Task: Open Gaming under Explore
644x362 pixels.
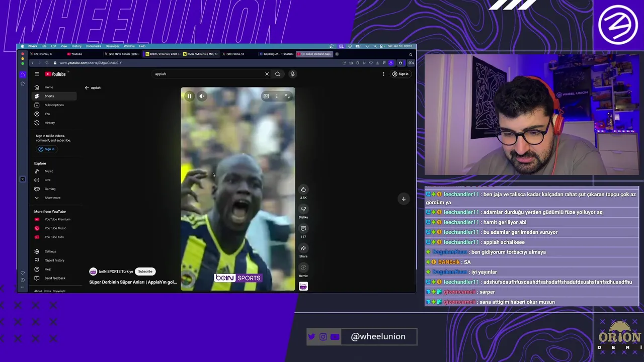Action: (53, 189)
